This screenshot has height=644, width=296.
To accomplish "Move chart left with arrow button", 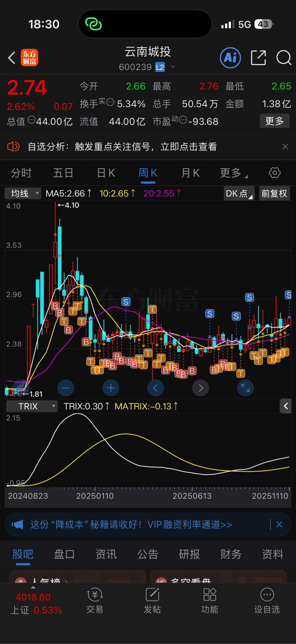I will [156, 388].
